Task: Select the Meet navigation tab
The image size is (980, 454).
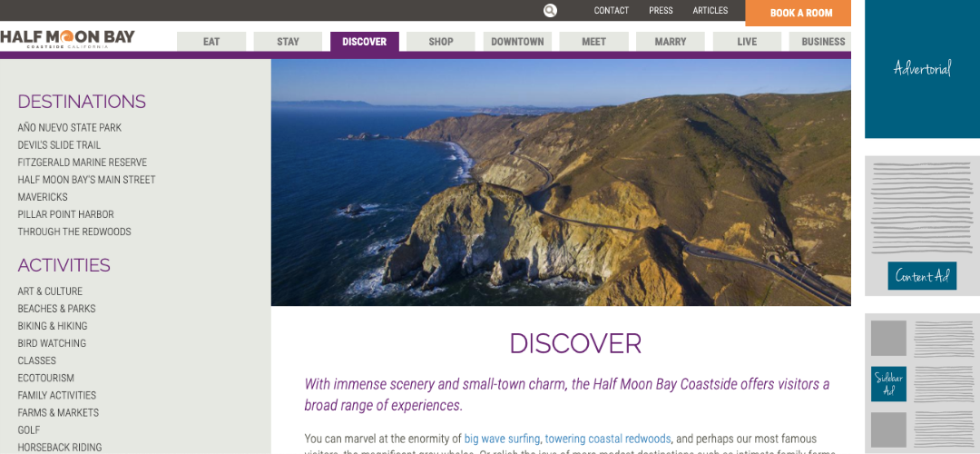Action: (593, 42)
